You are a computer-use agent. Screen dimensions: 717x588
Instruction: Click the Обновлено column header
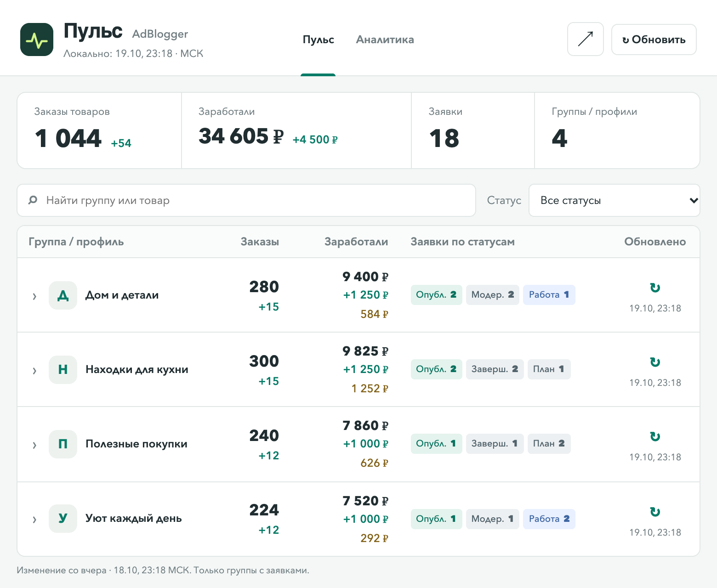pyautogui.click(x=655, y=242)
